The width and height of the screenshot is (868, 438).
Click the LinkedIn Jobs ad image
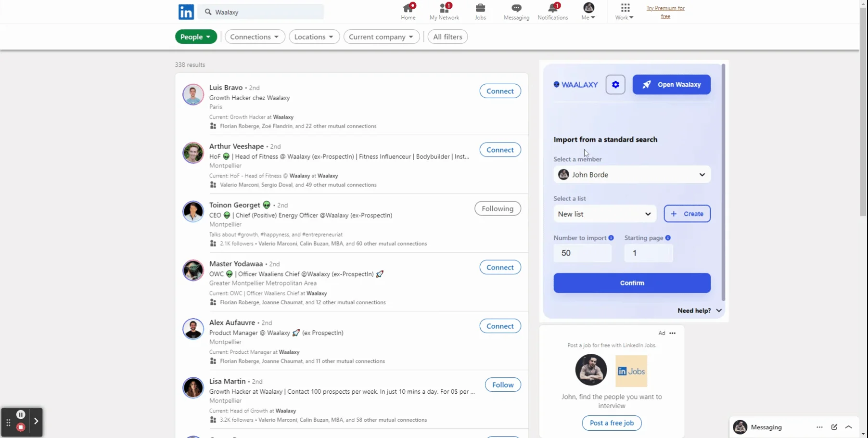coord(631,371)
